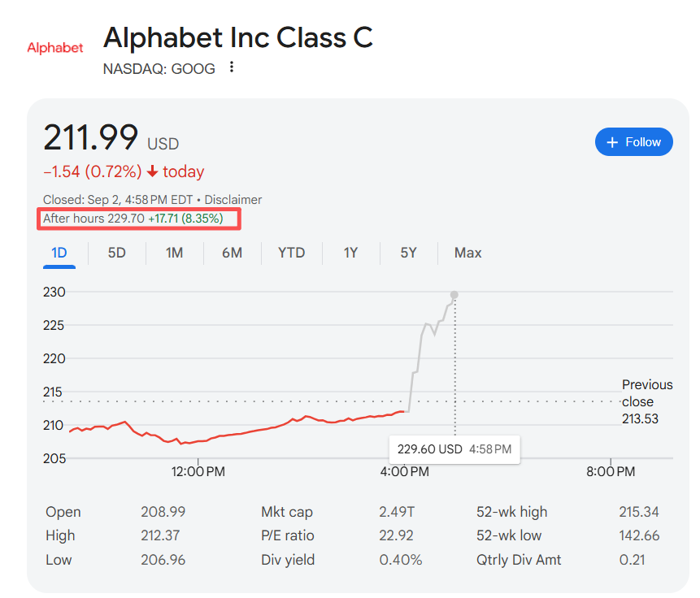Click the 229.60 USD chart tooltip
This screenshot has width=700, height=598.
[454, 448]
